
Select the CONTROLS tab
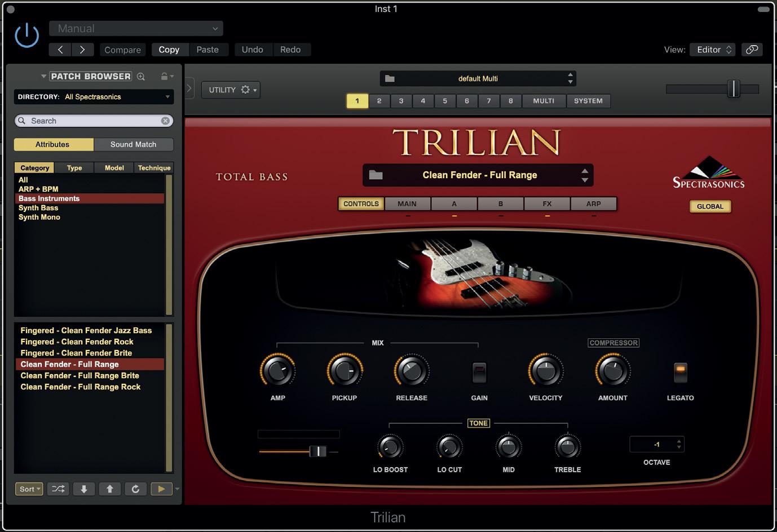(361, 204)
